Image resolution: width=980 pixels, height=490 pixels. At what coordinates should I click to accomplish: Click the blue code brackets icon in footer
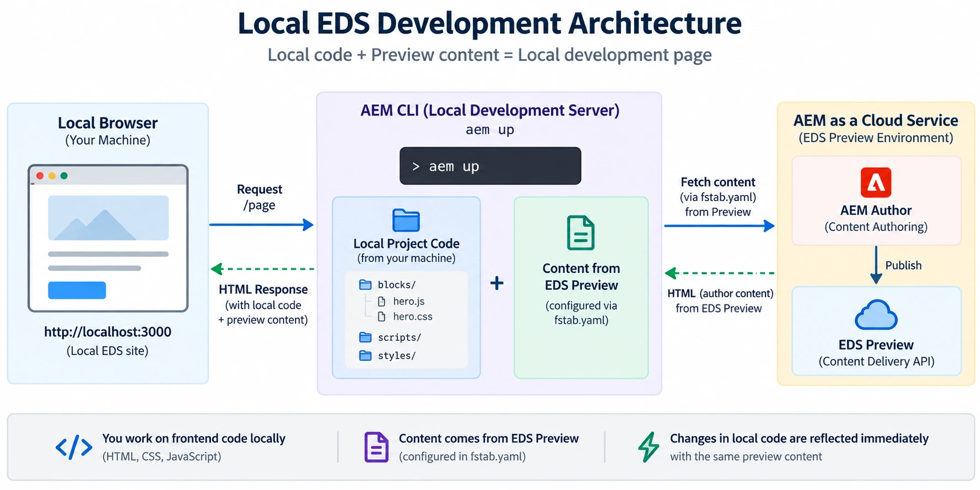74,447
